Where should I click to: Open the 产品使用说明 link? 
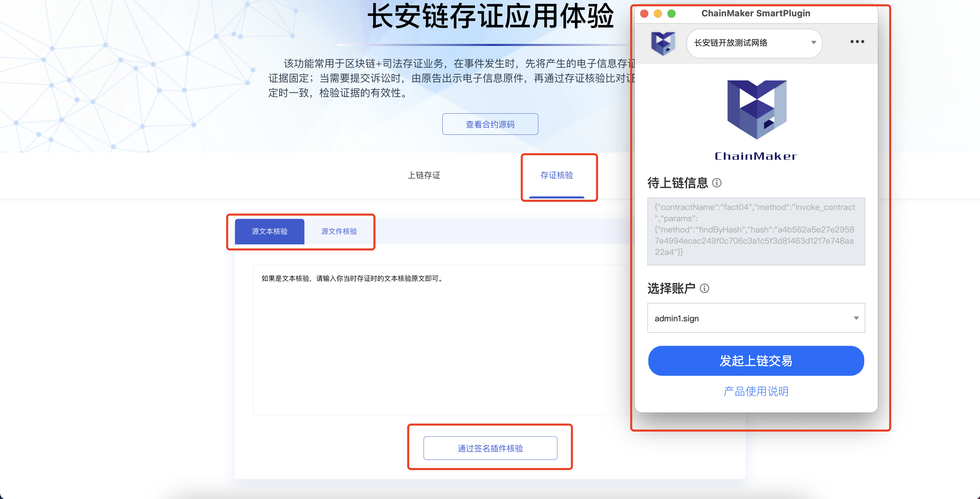[756, 391]
